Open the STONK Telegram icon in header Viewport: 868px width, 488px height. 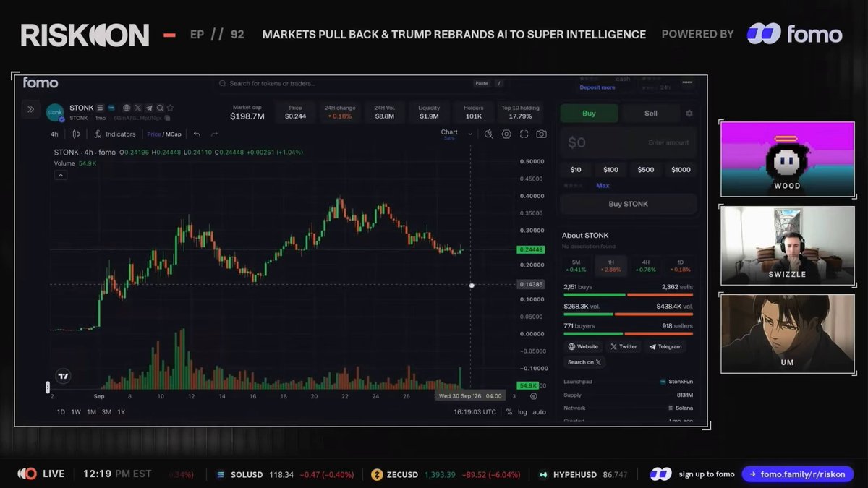(x=148, y=108)
